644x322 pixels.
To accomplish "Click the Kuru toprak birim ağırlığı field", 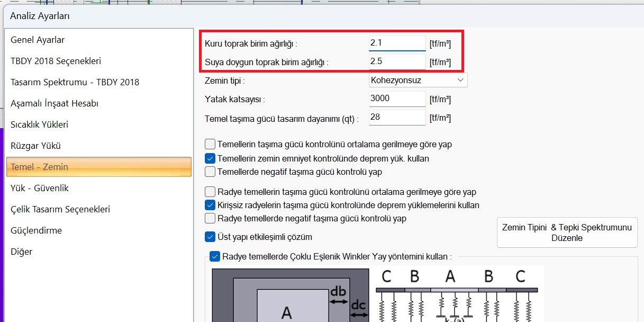I will click(x=397, y=43).
